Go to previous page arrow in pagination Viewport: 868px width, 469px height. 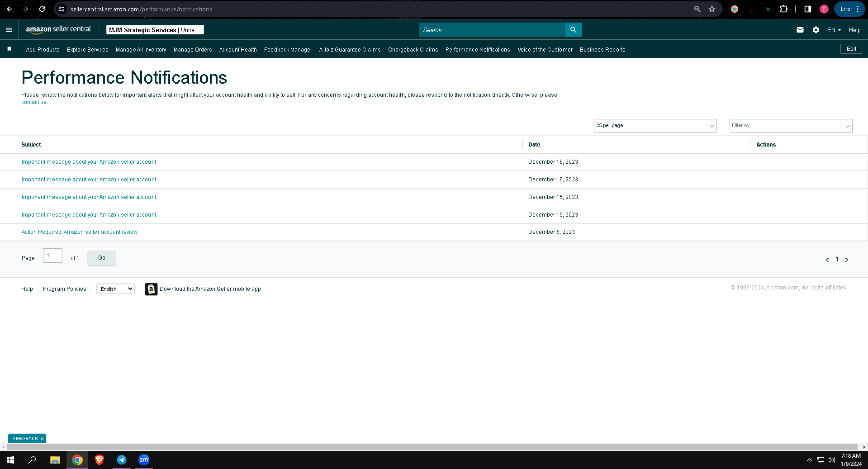click(x=827, y=260)
